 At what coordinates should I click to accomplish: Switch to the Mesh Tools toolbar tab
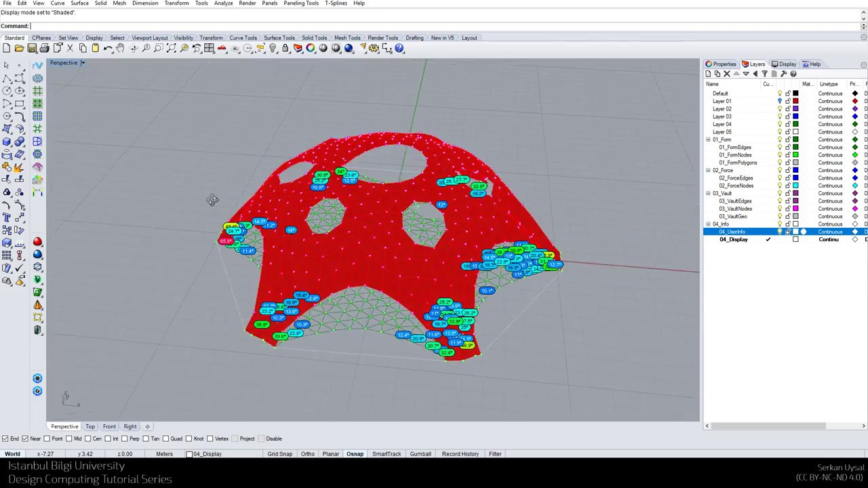coord(347,38)
